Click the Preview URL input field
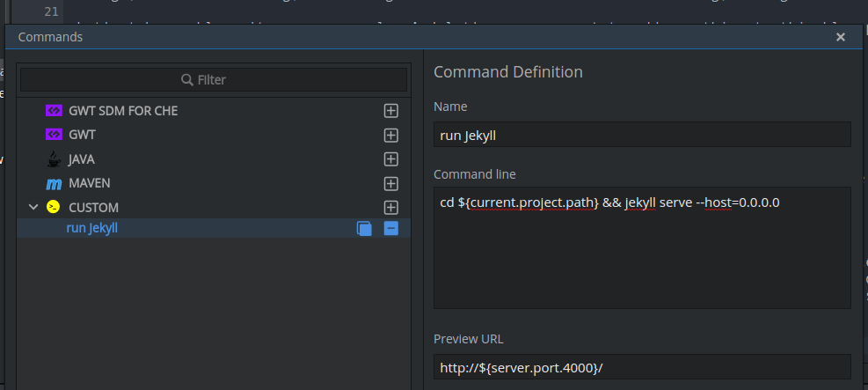The width and height of the screenshot is (868, 390). tap(642, 367)
